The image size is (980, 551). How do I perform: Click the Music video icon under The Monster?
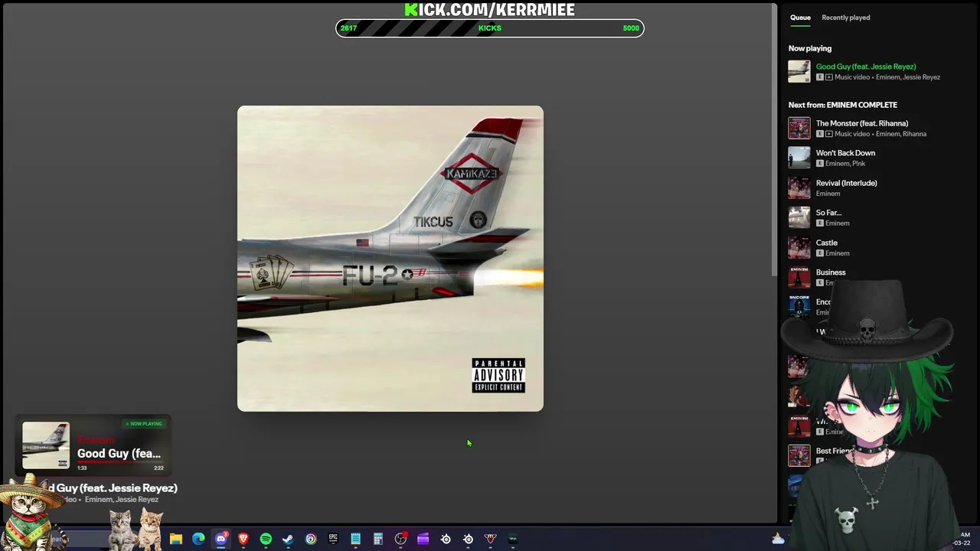tap(828, 134)
